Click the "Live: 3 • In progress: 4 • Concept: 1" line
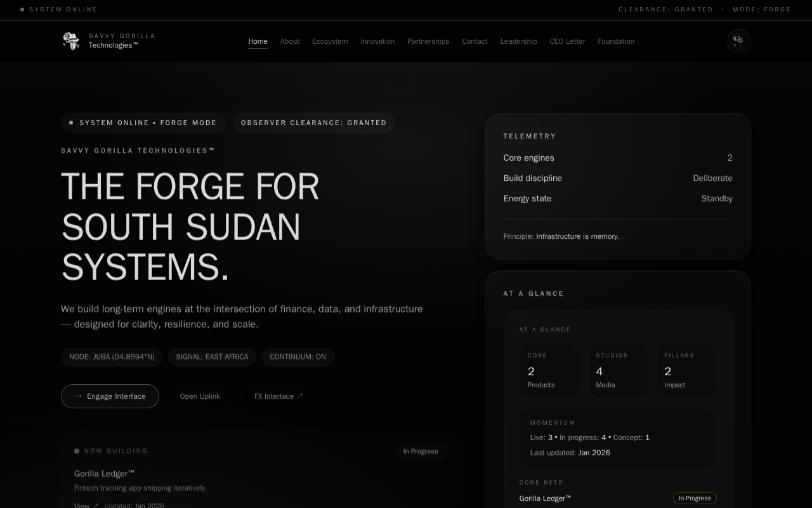 tap(590, 438)
